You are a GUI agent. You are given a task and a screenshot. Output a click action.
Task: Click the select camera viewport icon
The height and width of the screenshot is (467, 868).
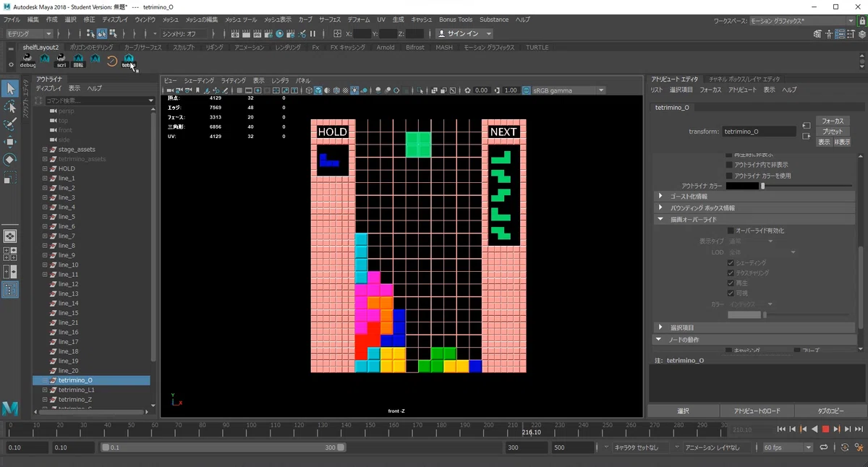[x=169, y=90]
